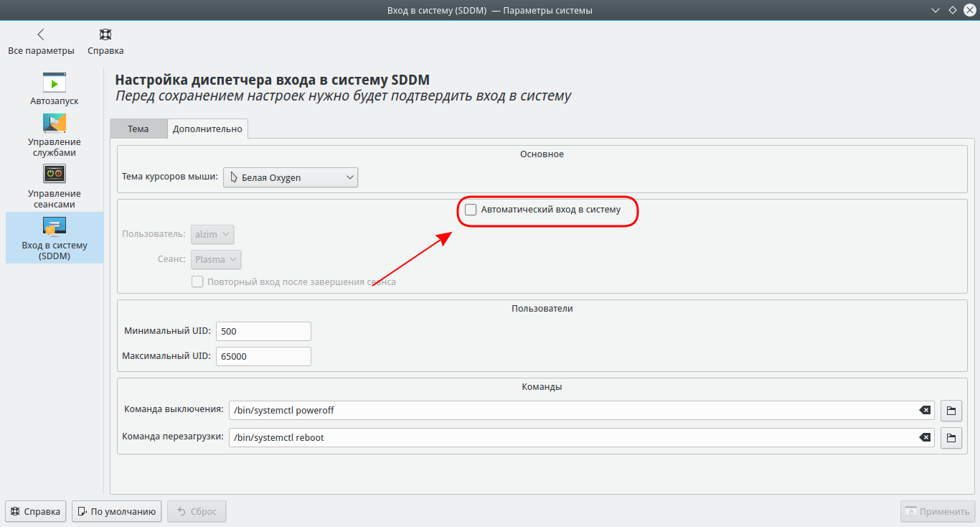Clear the shutdown command field

(x=925, y=411)
